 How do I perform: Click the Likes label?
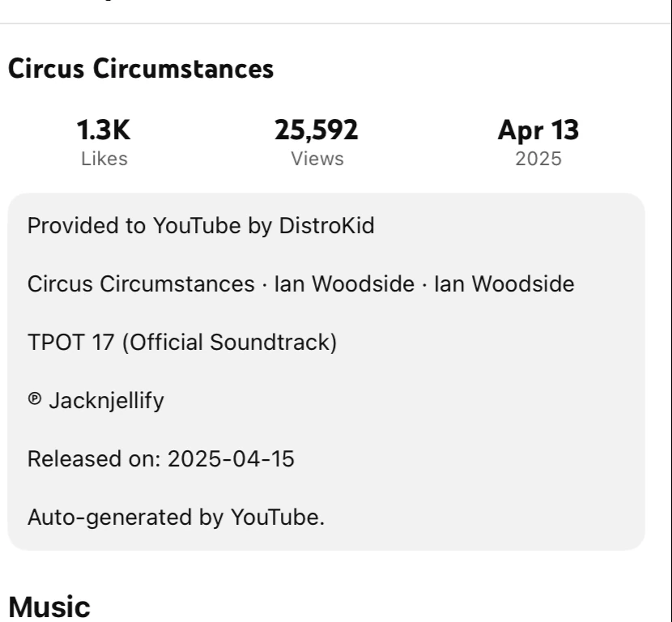104,160
